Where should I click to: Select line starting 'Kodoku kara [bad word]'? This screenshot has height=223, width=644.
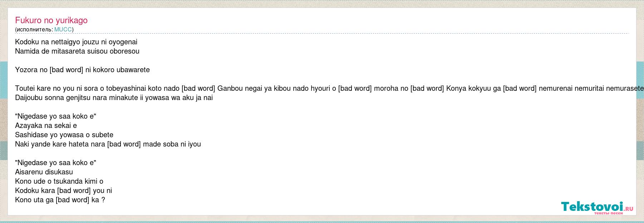[x=64, y=190]
